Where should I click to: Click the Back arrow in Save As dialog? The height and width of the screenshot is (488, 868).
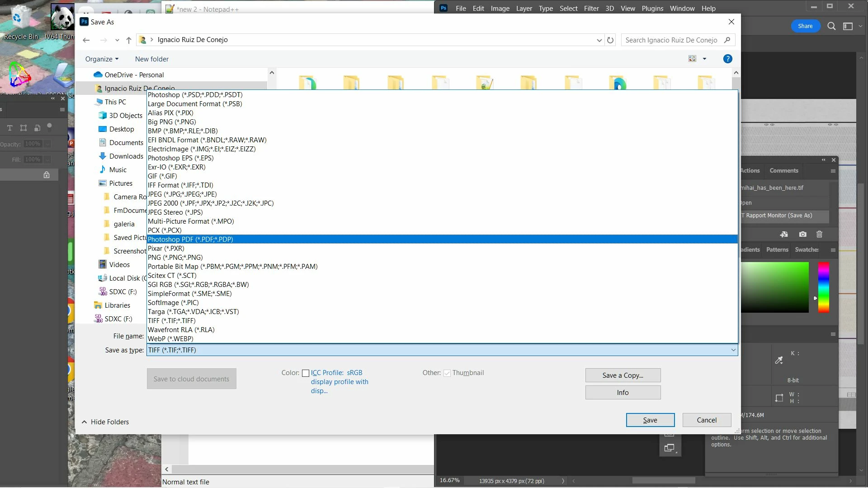86,40
